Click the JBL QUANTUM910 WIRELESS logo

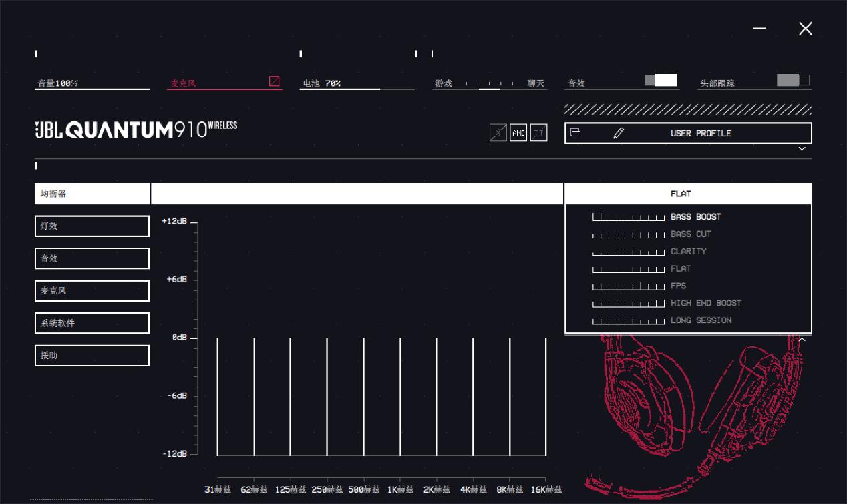(136, 129)
